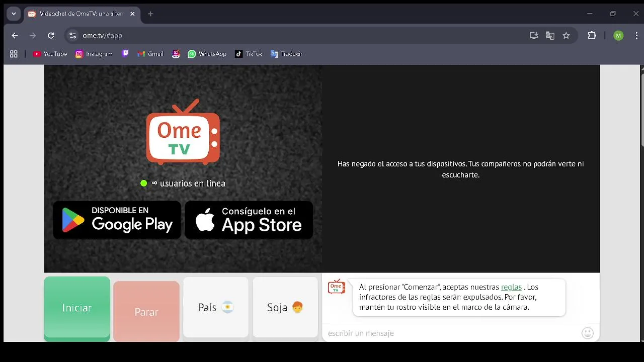Click the 'usuarios en línea' text
The image size is (644, 362).
pyautogui.click(x=192, y=184)
